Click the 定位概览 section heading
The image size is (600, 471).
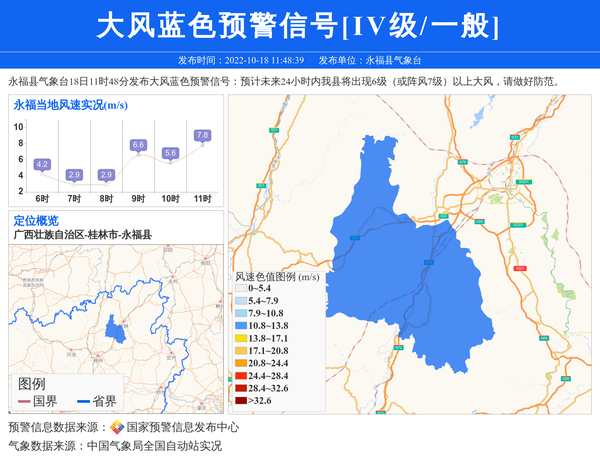click(36, 220)
